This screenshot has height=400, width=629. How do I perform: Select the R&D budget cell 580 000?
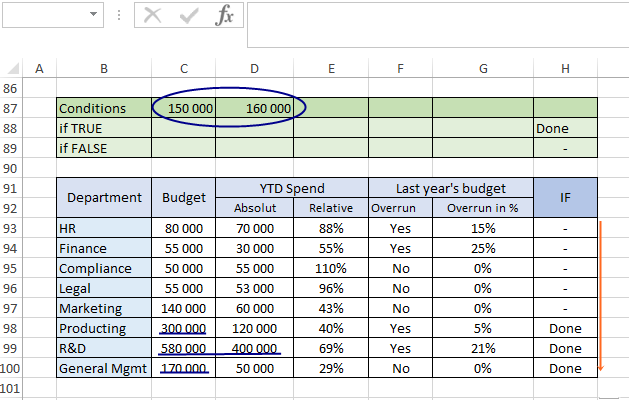coord(184,348)
